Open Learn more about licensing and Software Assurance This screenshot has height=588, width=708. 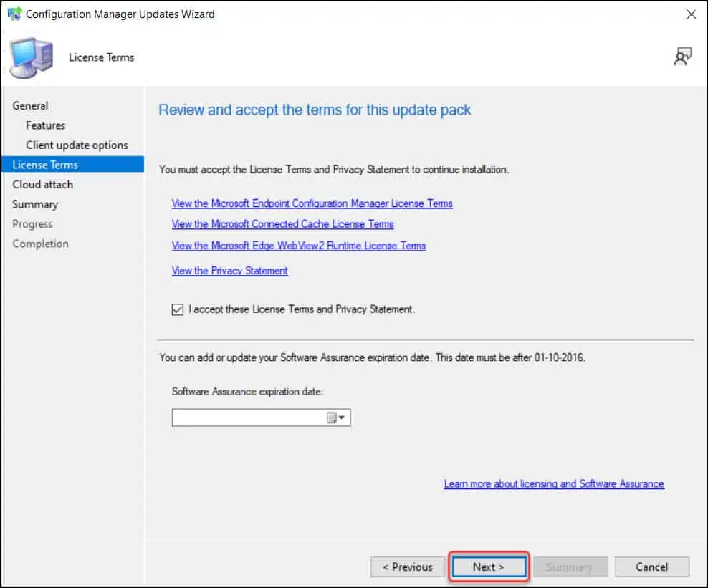point(554,483)
